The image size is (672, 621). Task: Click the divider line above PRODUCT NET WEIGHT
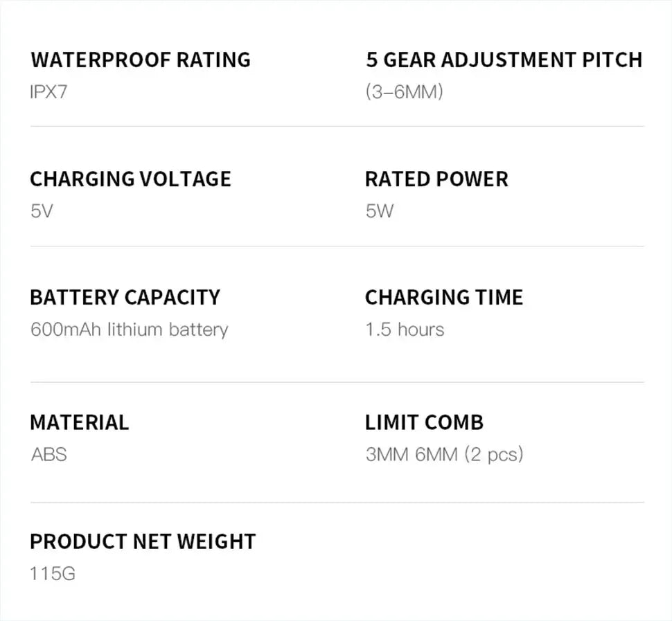point(337,503)
